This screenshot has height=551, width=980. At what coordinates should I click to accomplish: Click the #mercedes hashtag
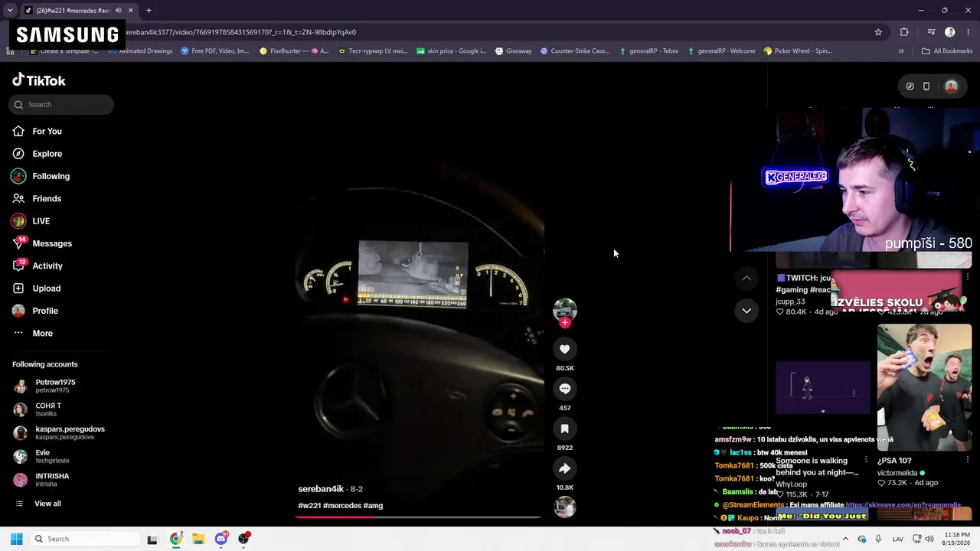coord(341,506)
